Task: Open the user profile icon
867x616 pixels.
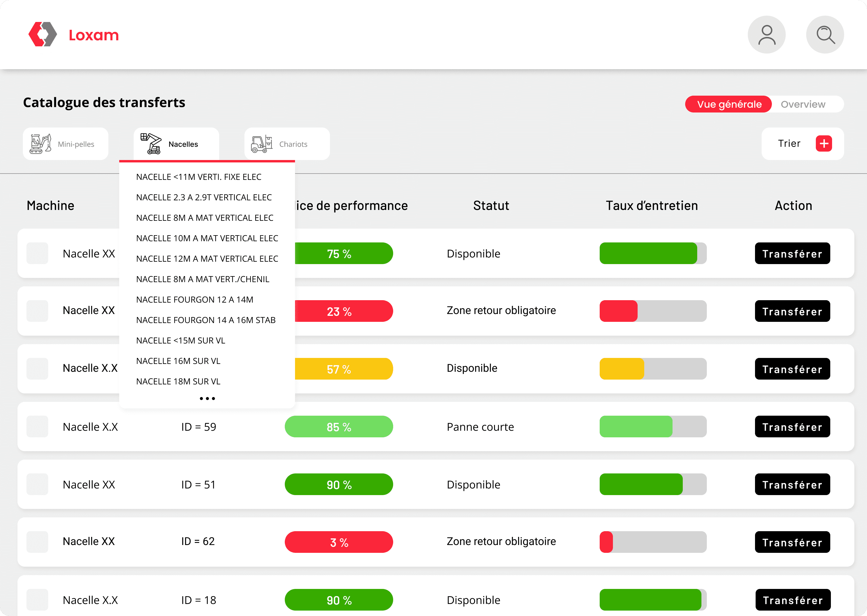Action: click(x=766, y=35)
